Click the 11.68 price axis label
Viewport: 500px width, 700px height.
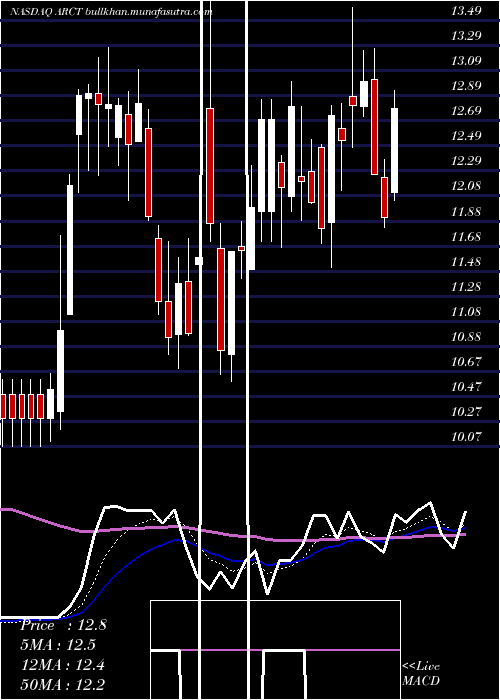point(466,236)
